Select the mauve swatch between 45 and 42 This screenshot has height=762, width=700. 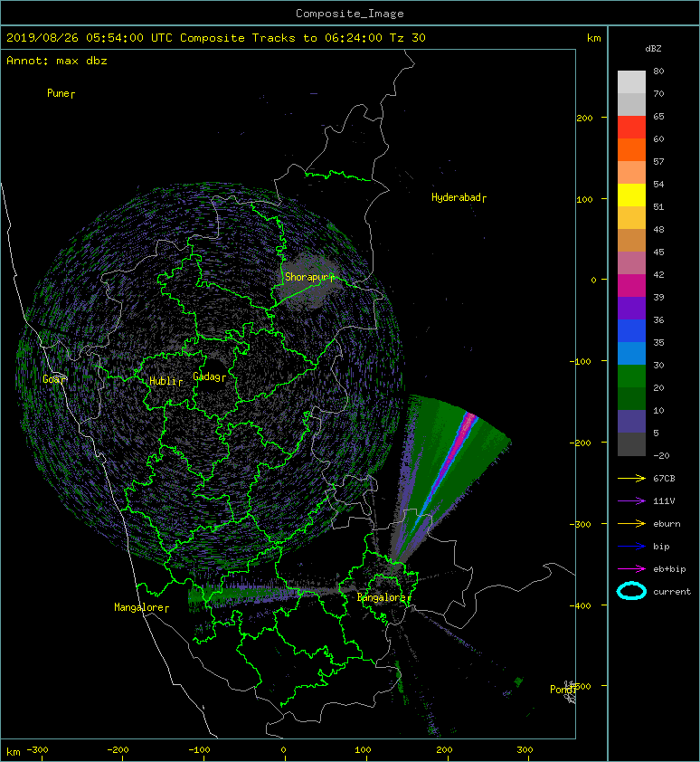click(631, 263)
